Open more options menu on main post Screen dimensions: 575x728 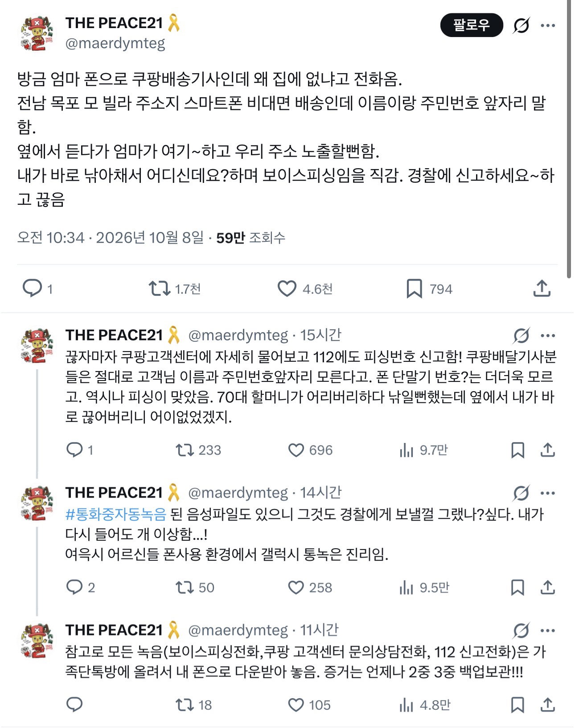coord(548,25)
